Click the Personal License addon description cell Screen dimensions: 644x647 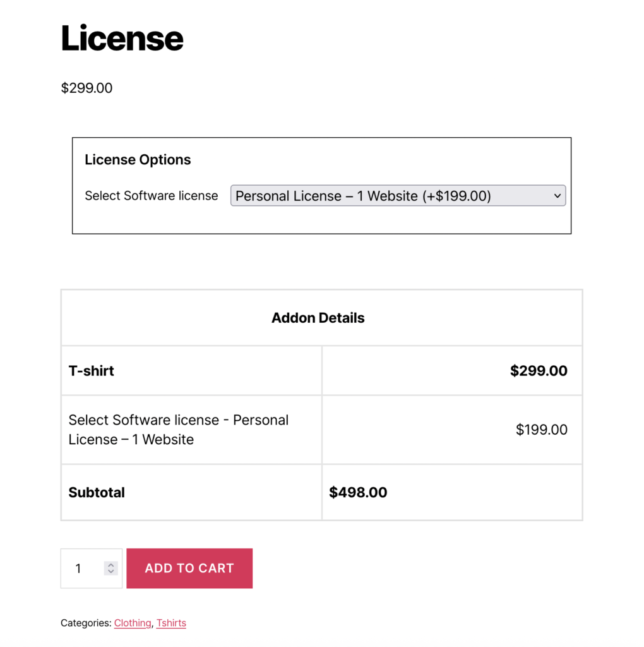click(x=179, y=430)
